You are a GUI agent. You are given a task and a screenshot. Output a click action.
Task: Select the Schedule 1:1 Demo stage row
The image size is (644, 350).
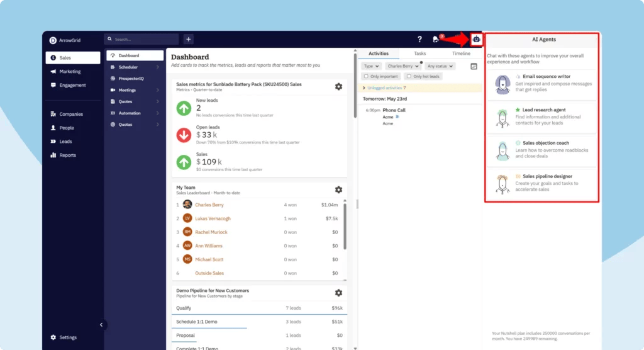coord(259,322)
